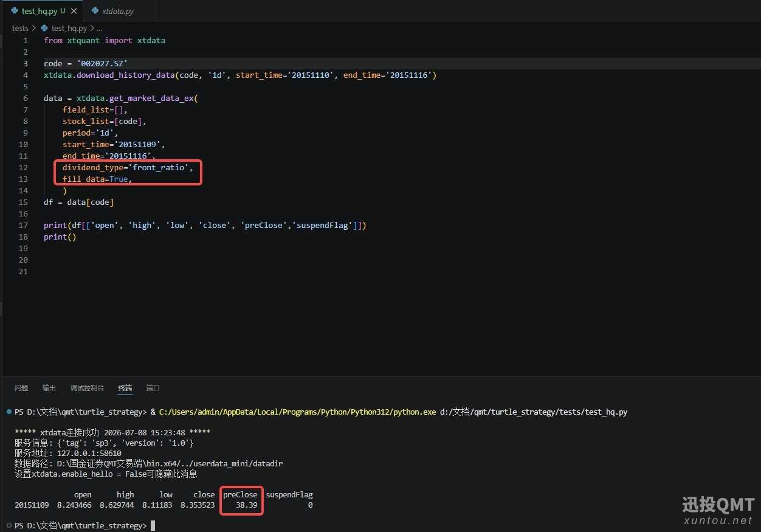This screenshot has width=761, height=532.
Task: Expand the test_hq.py breadcrumb item
Action: point(69,28)
